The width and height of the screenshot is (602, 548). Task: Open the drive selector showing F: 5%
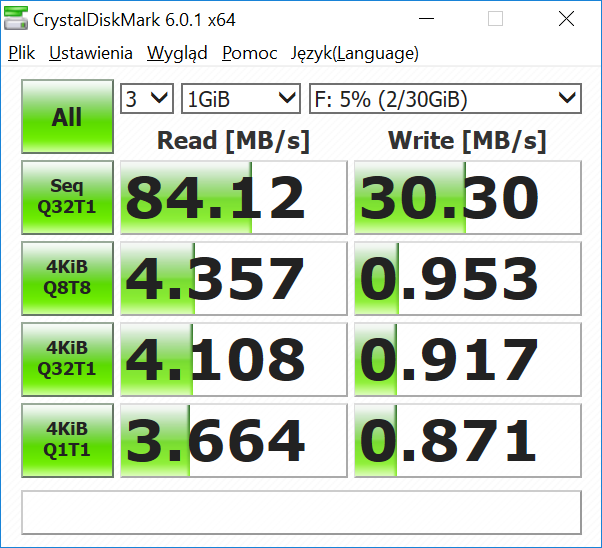coord(445,98)
